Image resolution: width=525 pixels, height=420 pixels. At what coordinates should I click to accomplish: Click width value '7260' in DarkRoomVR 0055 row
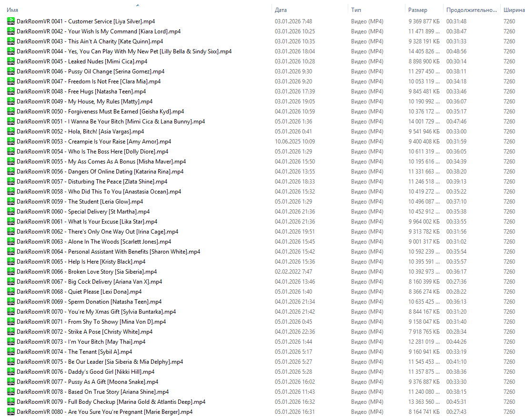(509, 162)
